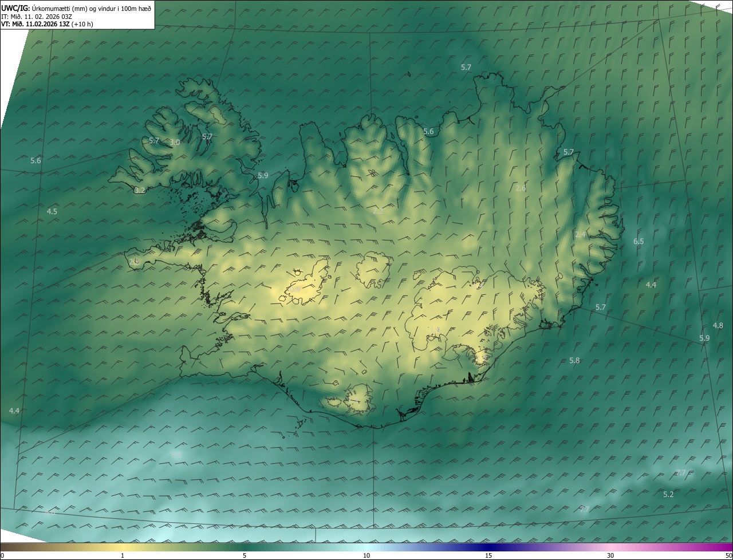Click the 2.2 value in north-central Iceland
Image resolution: width=733 pixels, height=560 pixels.
378,211
